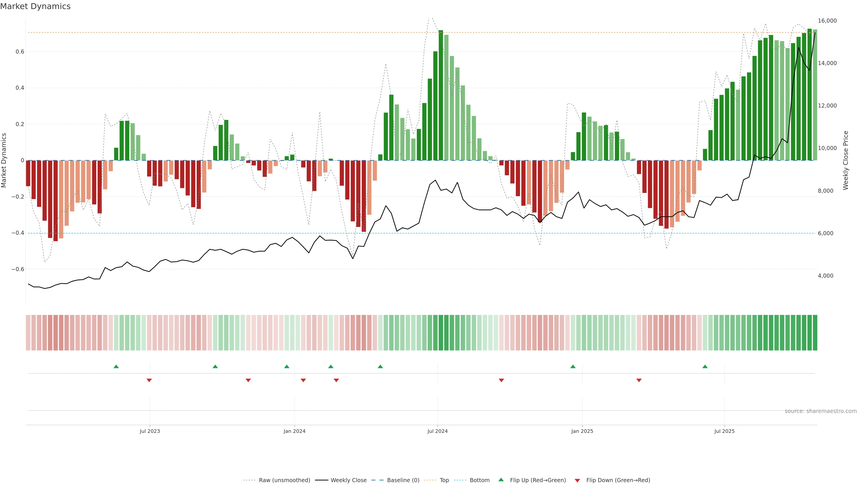The height and width of the screenshot is (488, 868).
Task: Click the Jan 2025 axis label
Action: tap(582, 431)
